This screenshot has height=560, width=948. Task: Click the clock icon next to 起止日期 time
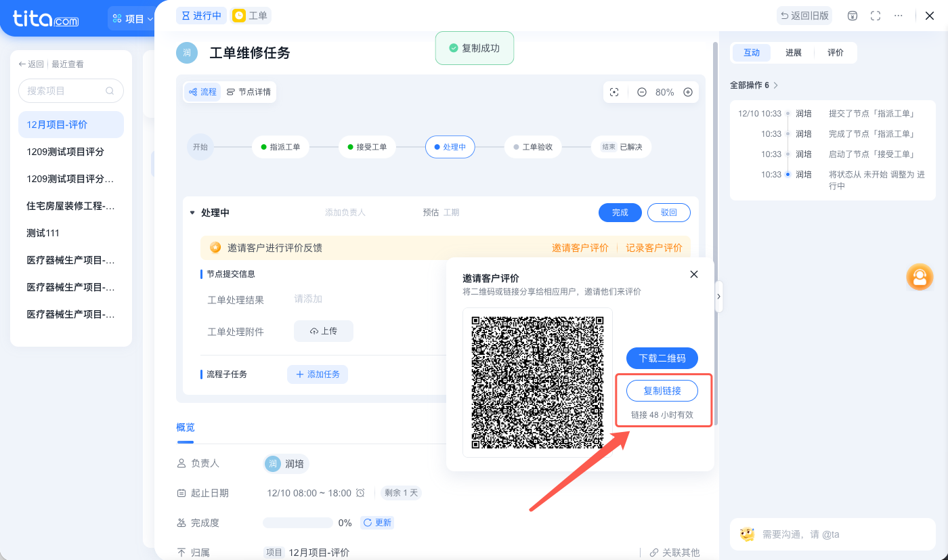click(x=360, y=493)
